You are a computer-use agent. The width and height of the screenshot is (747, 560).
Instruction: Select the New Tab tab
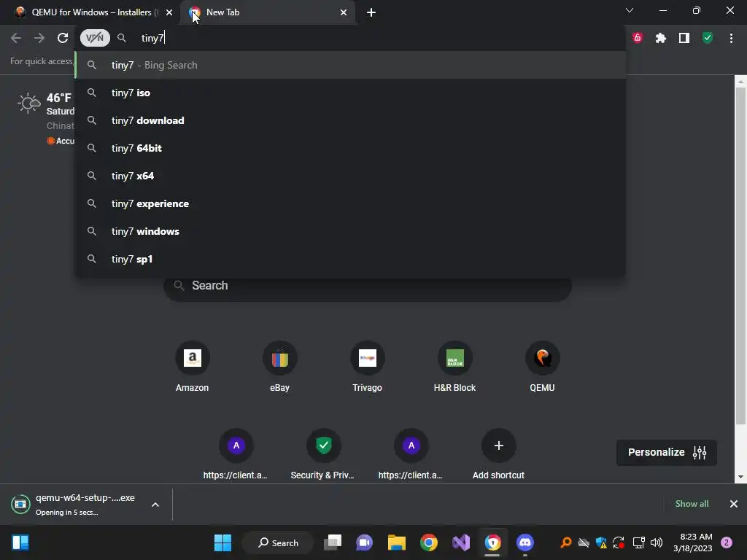[x=267, y=12]
